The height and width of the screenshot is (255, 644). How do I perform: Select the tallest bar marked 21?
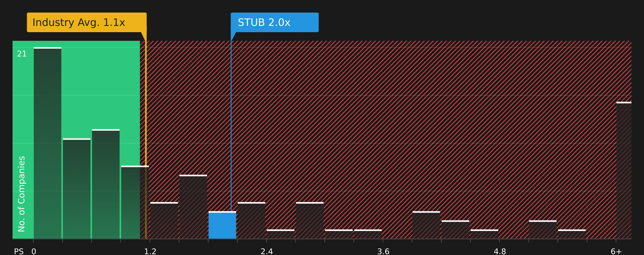click(48, 143)
